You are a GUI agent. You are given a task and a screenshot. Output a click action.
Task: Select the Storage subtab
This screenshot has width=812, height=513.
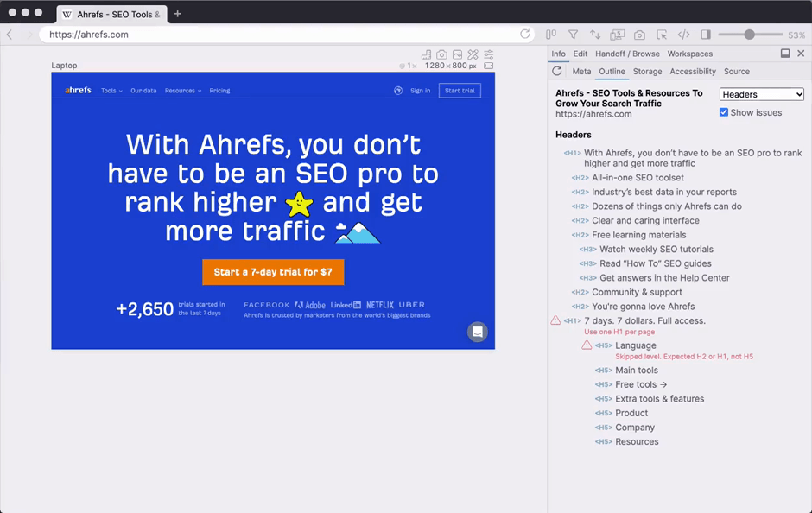pyautogui.click(x=647, y=72)
